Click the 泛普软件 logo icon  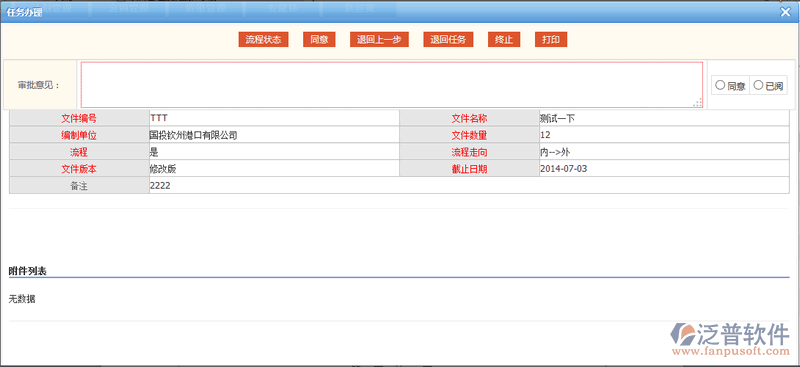coord(682,334)
